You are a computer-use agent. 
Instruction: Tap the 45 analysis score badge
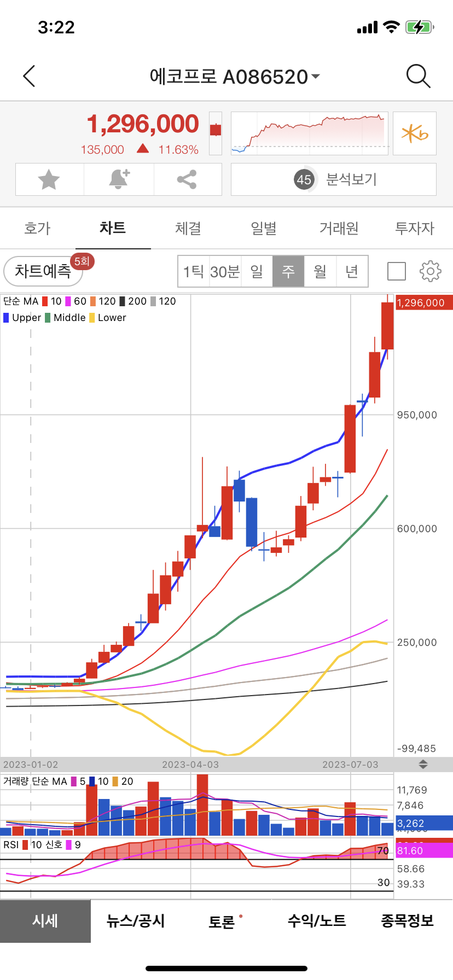pyautogui.click(x=304, y=179)
